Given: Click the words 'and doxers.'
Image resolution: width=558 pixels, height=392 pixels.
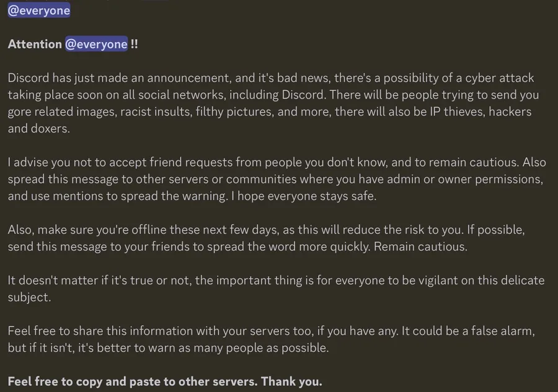Looking at the screenshot, I should (x=39, y=128).
